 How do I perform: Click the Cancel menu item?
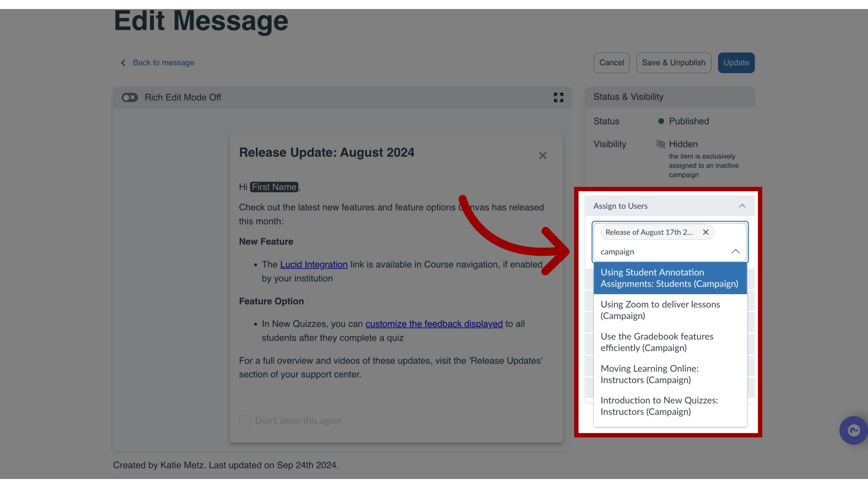tap(612, 62)
